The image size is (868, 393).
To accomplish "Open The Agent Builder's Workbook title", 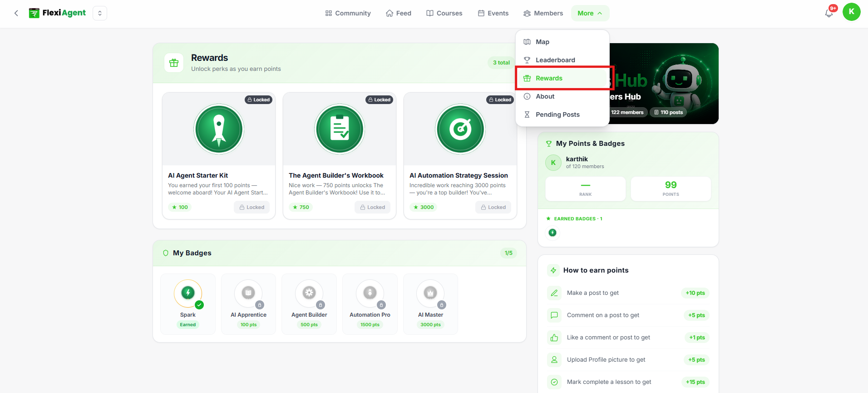I will tap(336, 175).
